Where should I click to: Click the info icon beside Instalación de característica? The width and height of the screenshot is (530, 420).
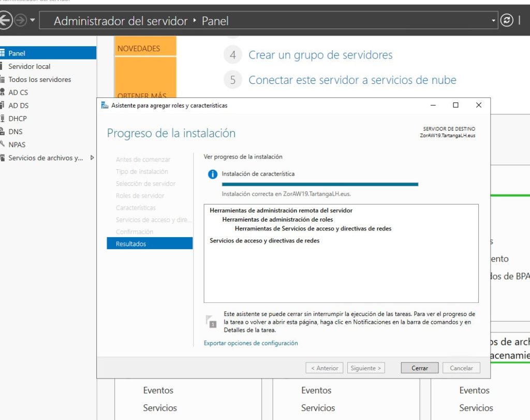click(212, 175)
